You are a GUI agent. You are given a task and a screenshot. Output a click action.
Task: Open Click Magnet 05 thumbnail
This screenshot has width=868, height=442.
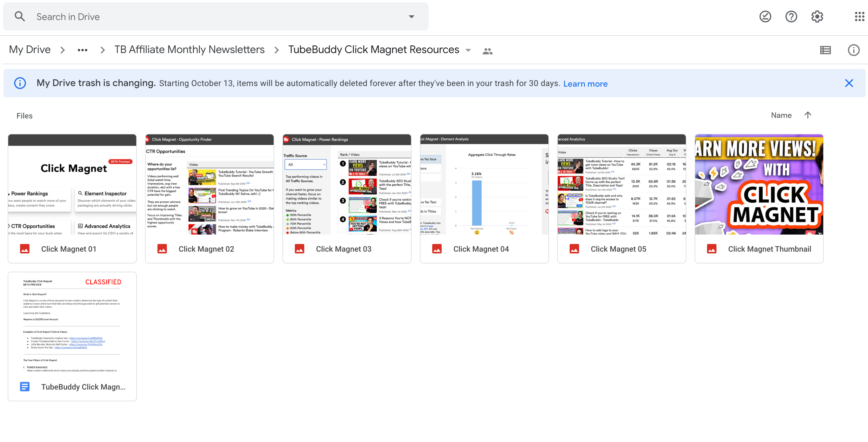click(x=622, y=184)
